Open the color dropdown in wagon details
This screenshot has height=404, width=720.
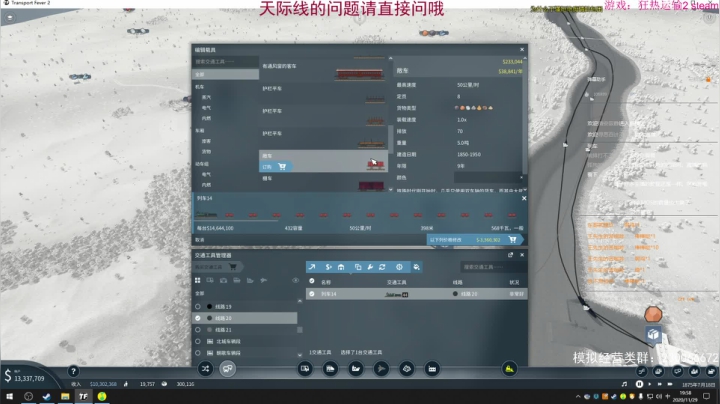click(x=488, y=177)
